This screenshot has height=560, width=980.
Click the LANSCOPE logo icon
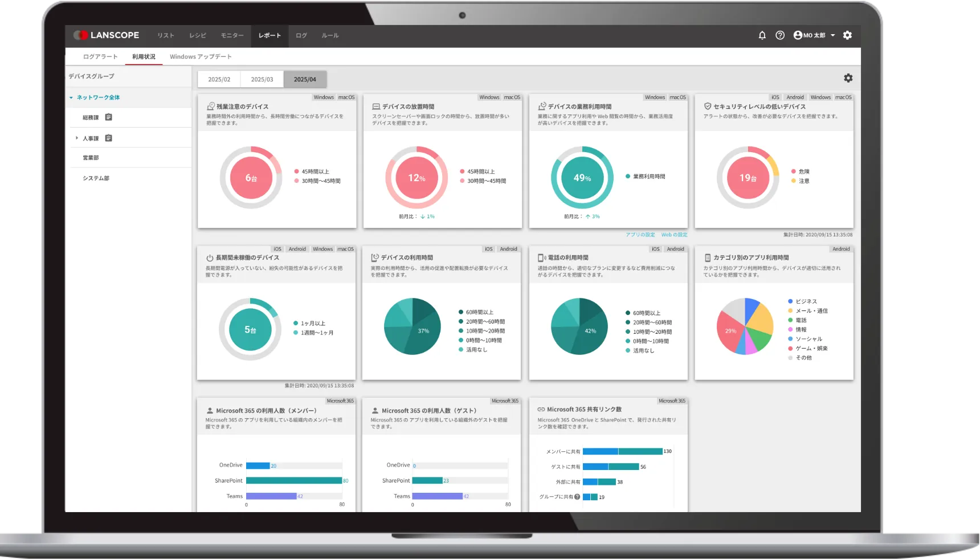[81, 35]
